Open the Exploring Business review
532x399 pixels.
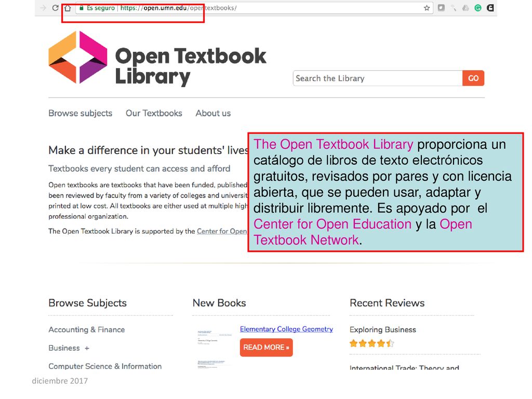coord(383,329)
